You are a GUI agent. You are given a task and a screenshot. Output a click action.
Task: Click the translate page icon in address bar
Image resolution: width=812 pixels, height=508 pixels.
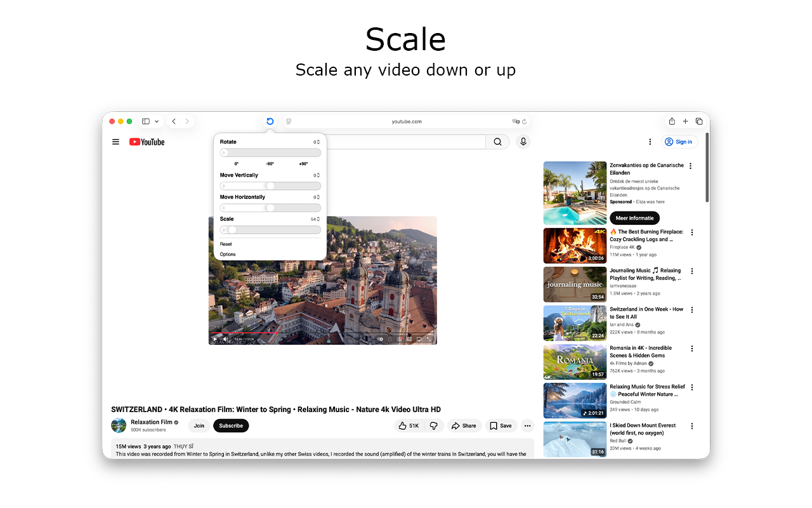[516, 121]
